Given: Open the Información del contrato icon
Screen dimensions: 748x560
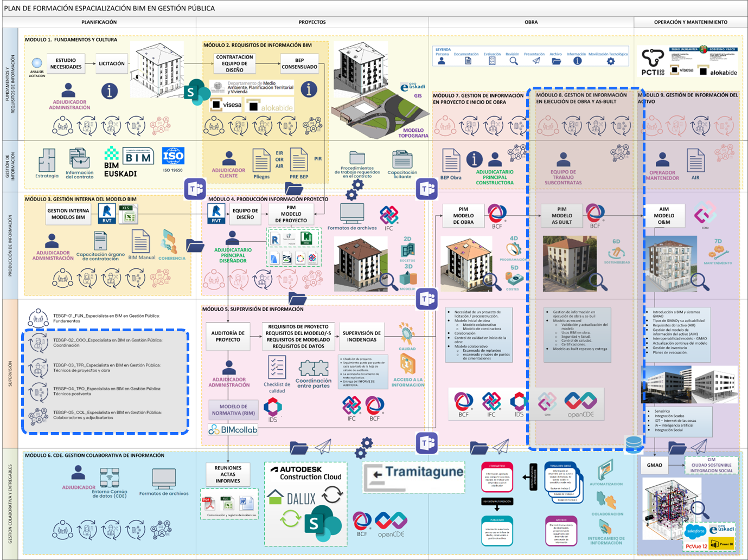Looking at the screenshot, I should click(x=79, y=159).
